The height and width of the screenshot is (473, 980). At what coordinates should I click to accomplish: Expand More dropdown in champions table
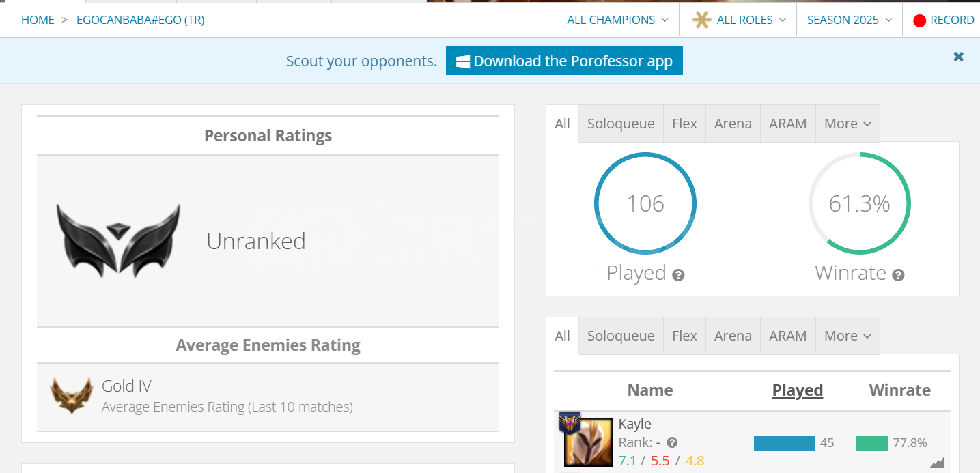click(x=848, y=336)
